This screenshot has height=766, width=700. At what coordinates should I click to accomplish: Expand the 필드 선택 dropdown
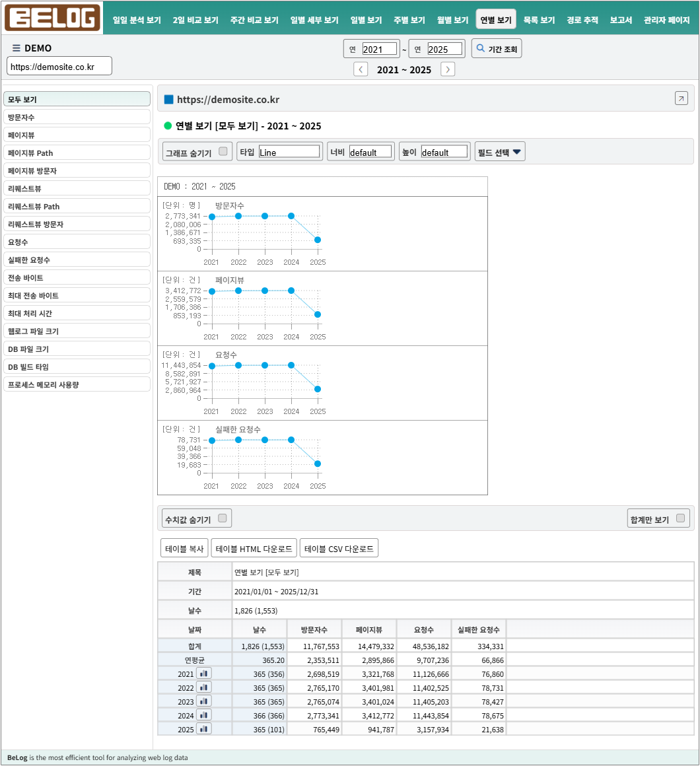click(500, 152)
